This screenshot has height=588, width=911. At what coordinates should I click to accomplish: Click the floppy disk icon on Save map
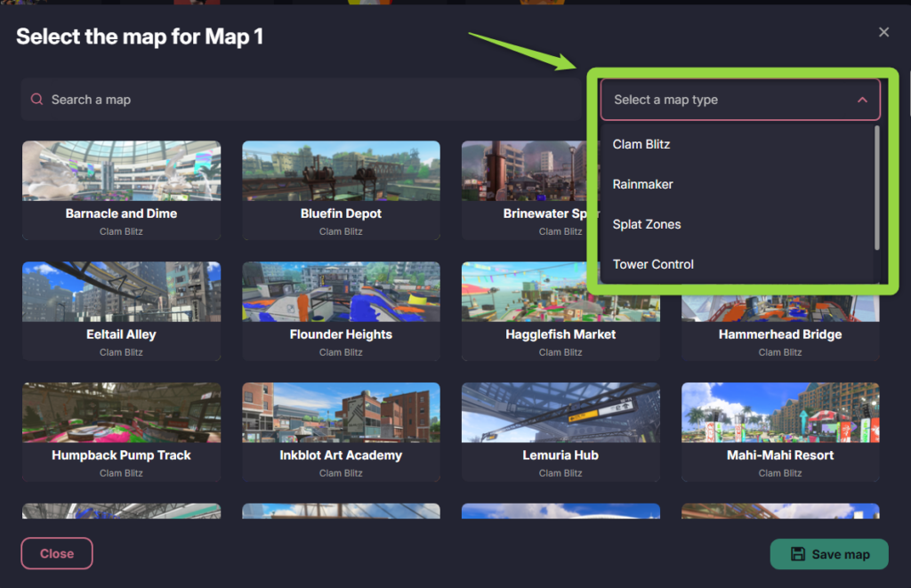point(798,554)
